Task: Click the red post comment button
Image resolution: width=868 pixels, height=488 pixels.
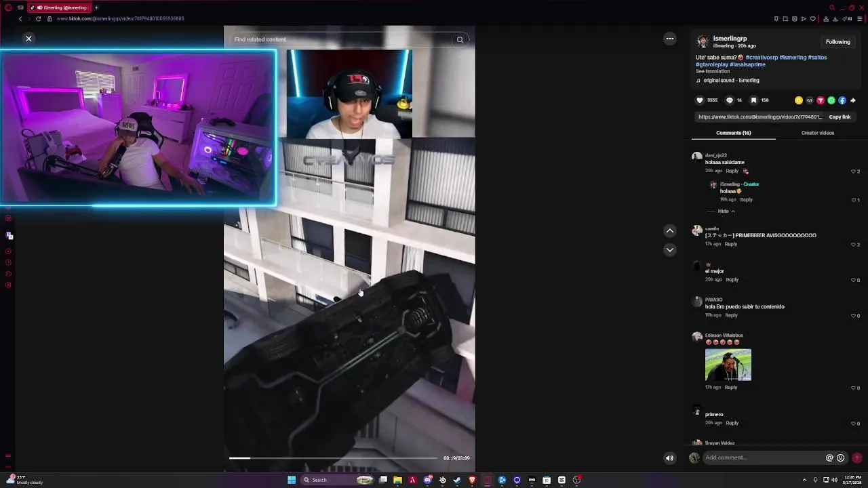Action: [x=857, y=457]
